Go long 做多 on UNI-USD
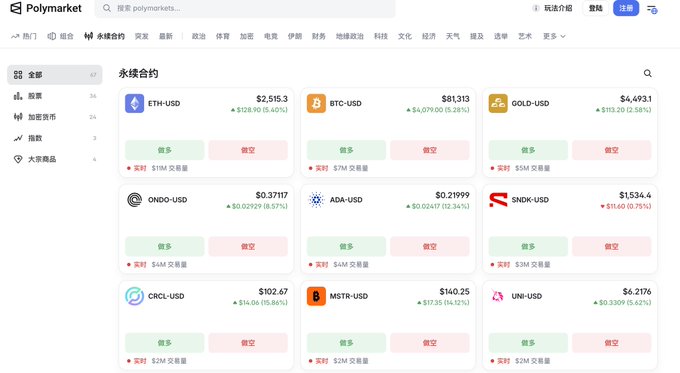The width and height of the screenshot is (680, 373). click(x=528, y=343)
